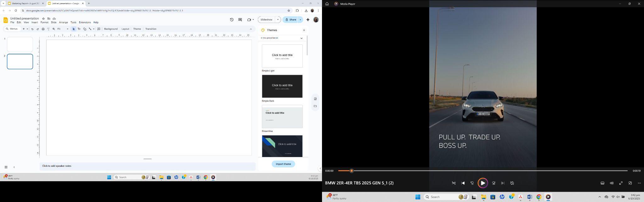The image size is (644, 202).
Task: Open the Extensions menu
Action: pyautogui.click(x=85, y=22)
